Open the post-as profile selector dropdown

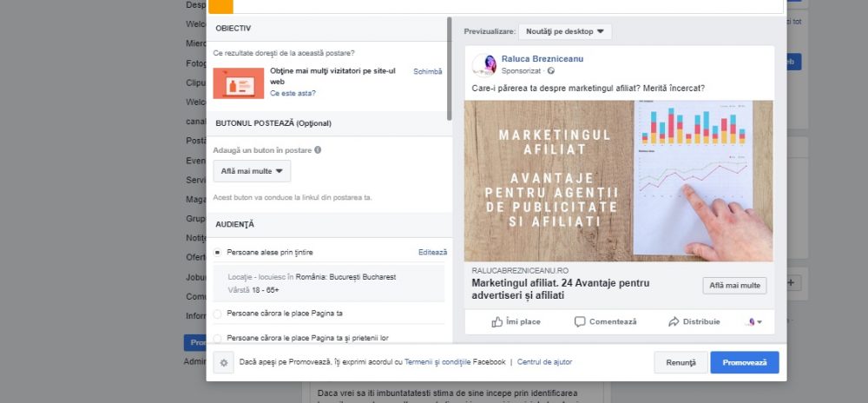[x=754, y=321]
